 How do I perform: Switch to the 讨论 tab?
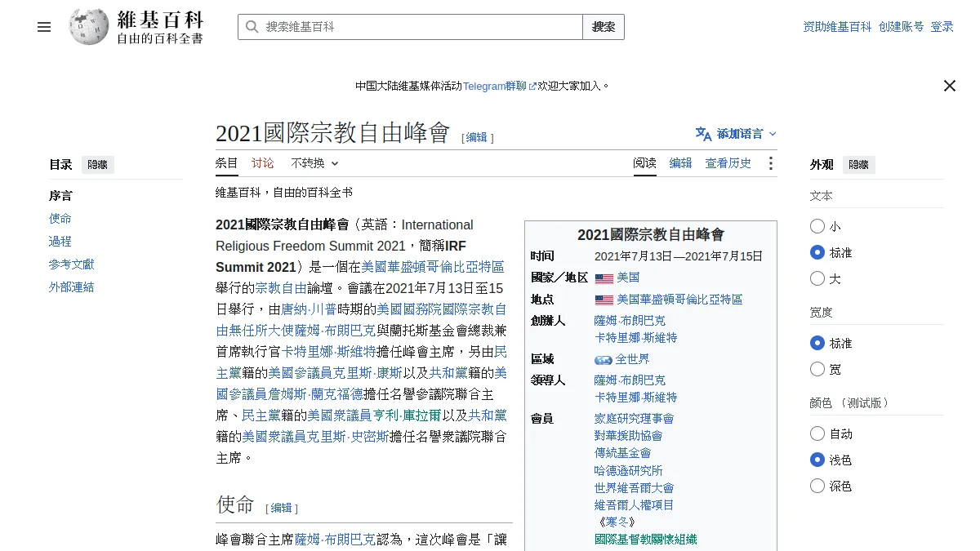pos(263,163)
